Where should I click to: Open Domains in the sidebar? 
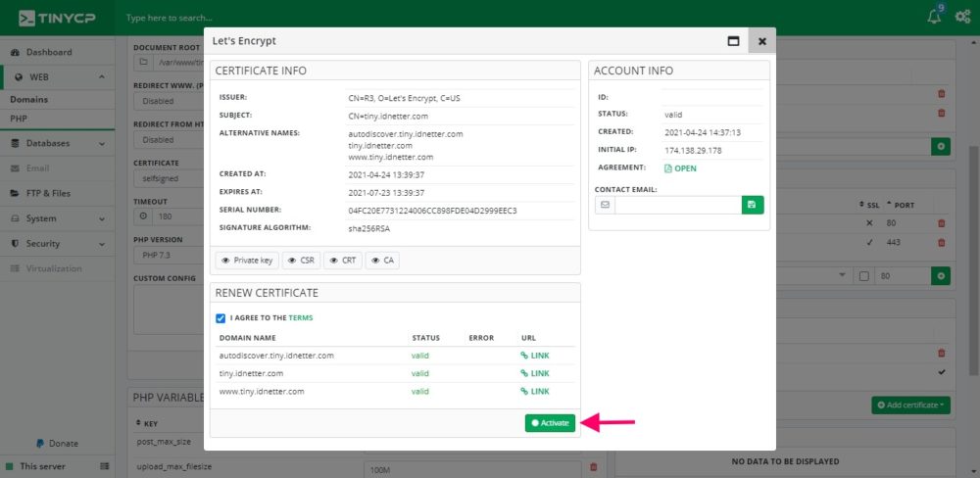point(28,99)
